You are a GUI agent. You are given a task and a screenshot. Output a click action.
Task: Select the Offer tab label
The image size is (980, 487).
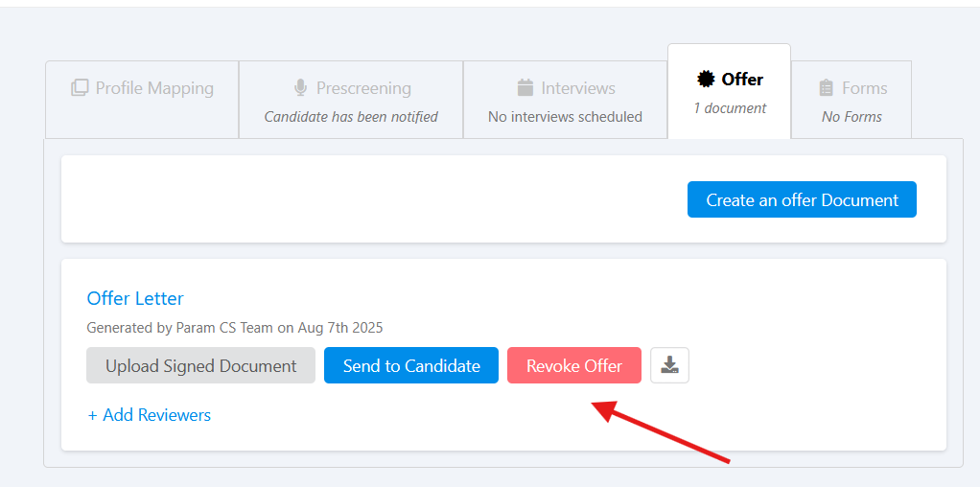(x=741, y=80)
